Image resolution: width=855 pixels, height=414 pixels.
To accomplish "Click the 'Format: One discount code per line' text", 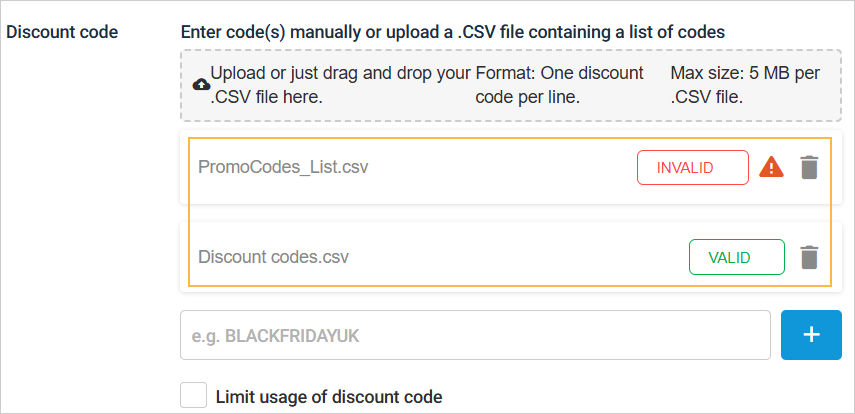I will tap(558, 86).
